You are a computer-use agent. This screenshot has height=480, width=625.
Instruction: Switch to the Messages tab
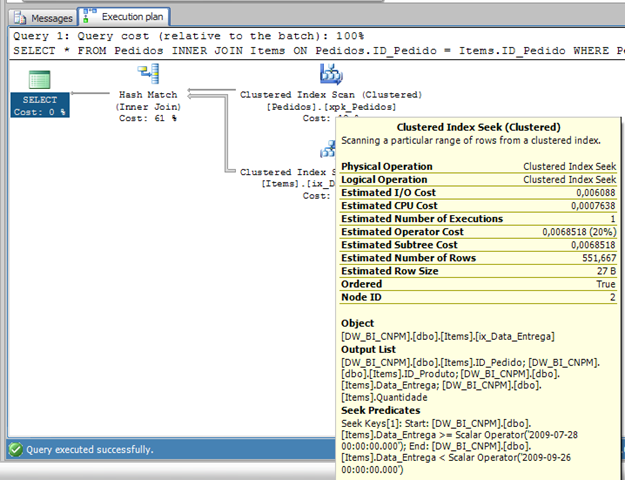click(x=51, y=18)
